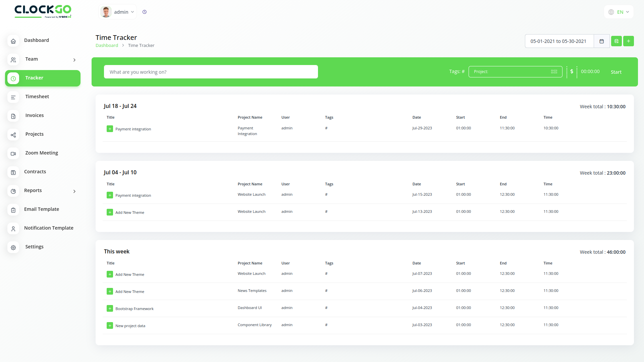Open the Projects menu item
The height and width of the screenshot is (362, 644).
[34, 134]
